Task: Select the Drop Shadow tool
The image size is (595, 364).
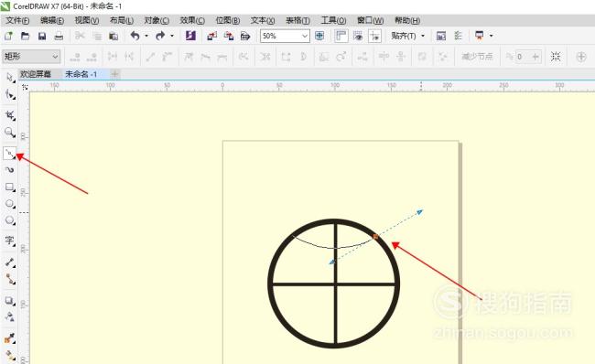Action: (x=10, y=301)
